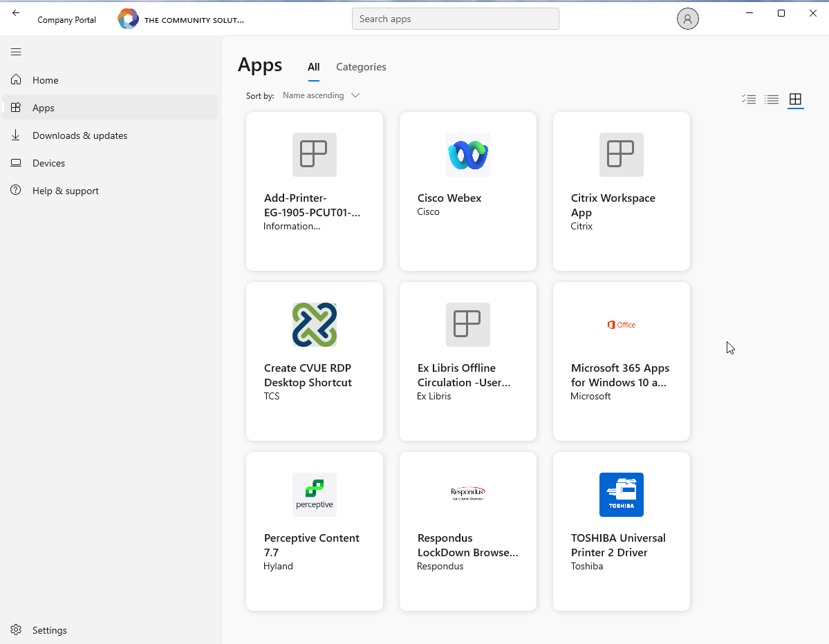
Task: Switch to multi-select list view icon
Action: pos(749,100)
